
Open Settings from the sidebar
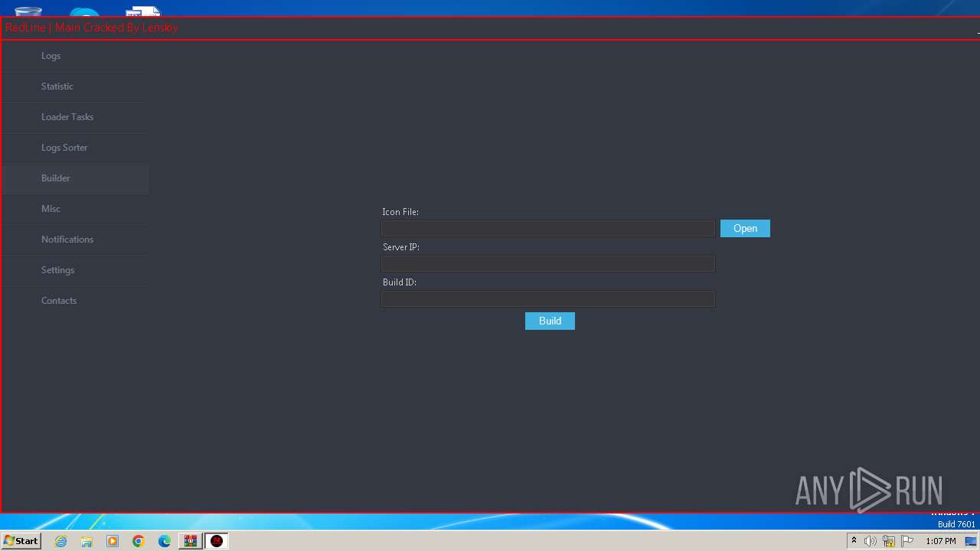point(75,270)
